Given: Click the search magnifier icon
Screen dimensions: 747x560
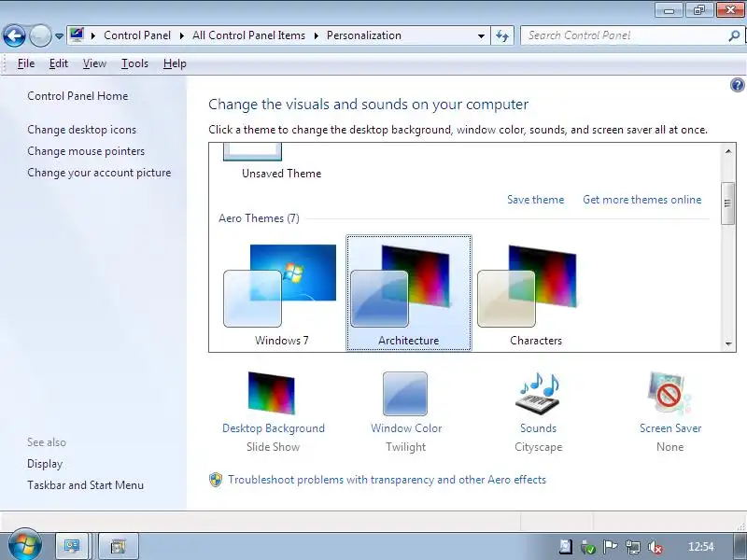Looking at the screenshot, I should (x=734, y=35).
